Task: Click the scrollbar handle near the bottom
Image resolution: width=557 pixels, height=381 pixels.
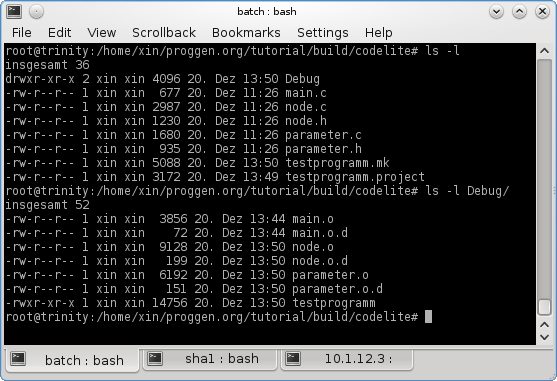Action: click(x=544, y=307)
